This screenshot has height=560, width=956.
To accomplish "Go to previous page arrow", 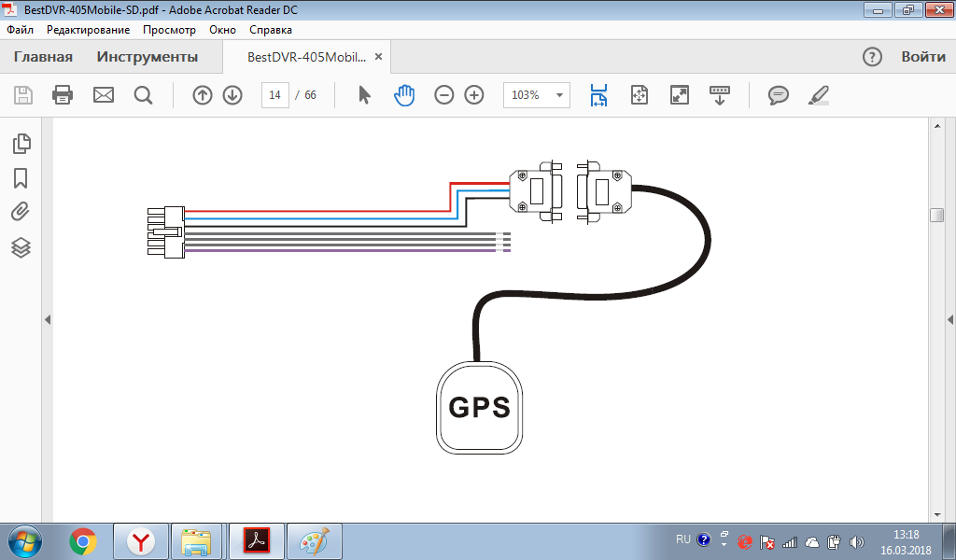I will point(203,95).
